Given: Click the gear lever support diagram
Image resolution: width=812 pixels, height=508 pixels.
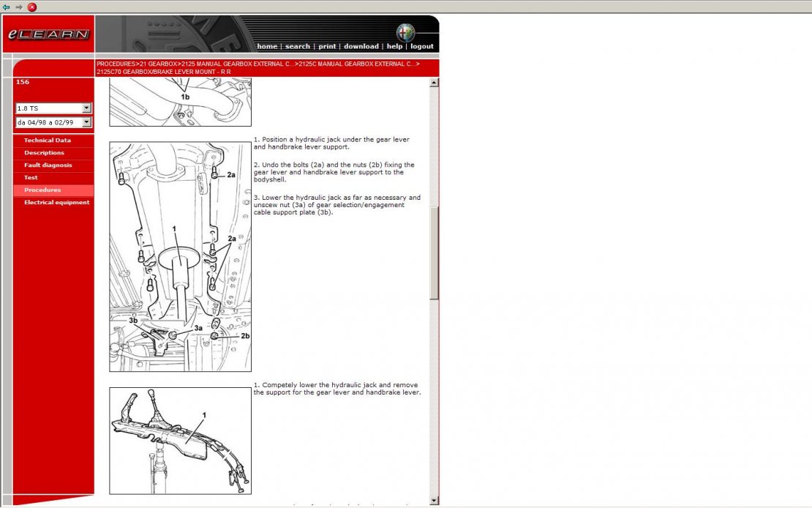Looking at the screenshot, I should [x=180, y=441].
